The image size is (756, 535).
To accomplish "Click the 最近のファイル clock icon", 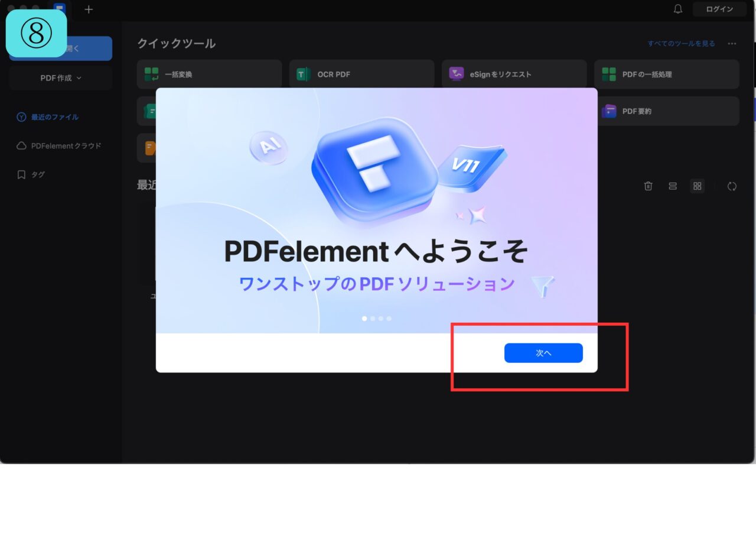I will click(x=21, y=117).
